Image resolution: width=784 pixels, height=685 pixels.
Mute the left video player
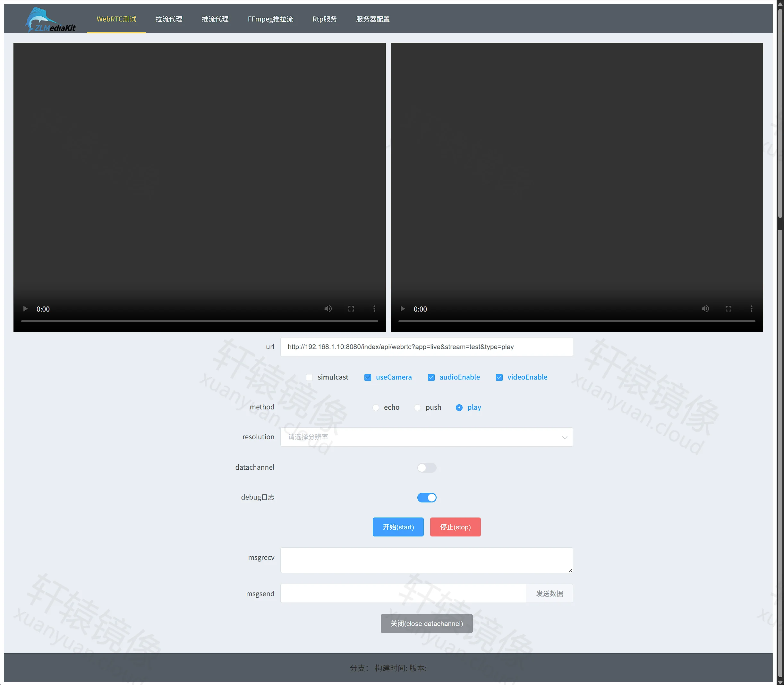[x=328, y=309]
